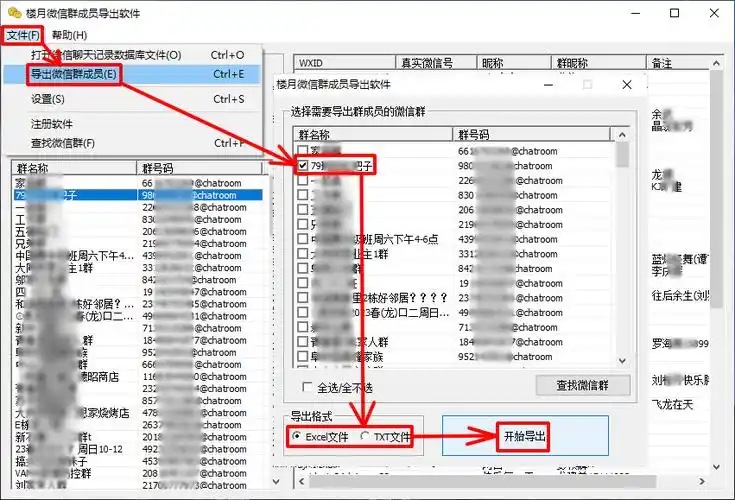Toggle the 全选/全不选 checkbox
Image resolution: width=735 pixels, height=500 pixels.
click(307, 387)
